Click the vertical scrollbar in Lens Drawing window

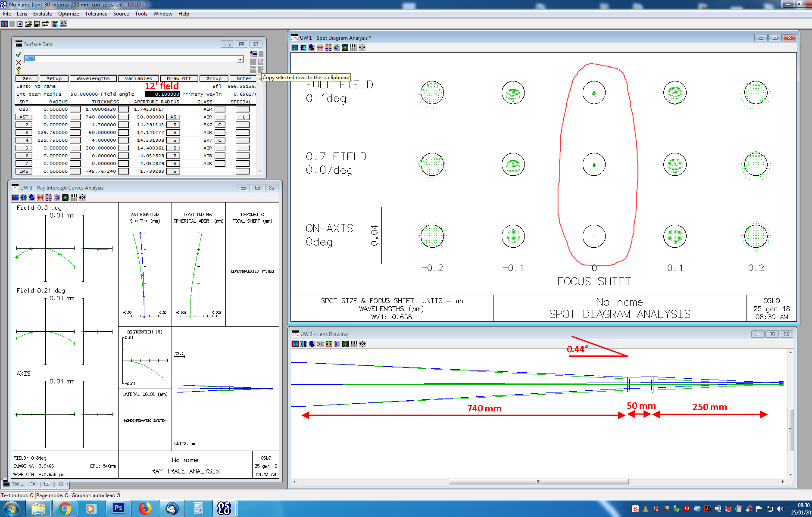tap(790, 429)
